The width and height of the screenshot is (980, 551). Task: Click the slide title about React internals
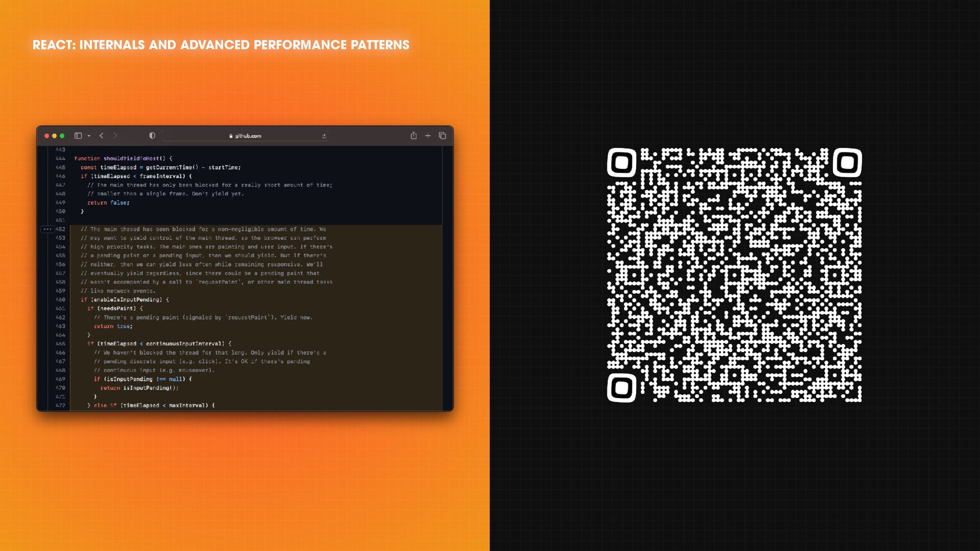pos(221,45)
